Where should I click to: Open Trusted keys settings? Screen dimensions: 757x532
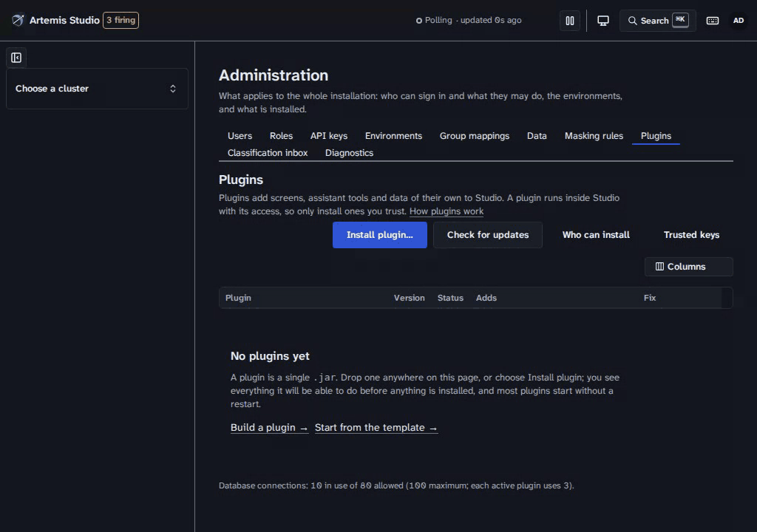point(691,235)
